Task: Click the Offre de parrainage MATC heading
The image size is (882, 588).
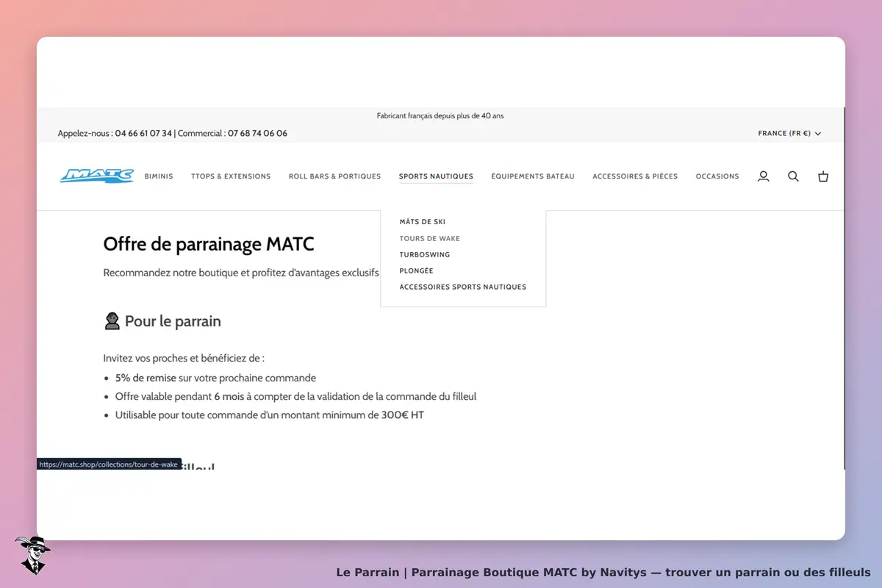Action: click(209, 244)
